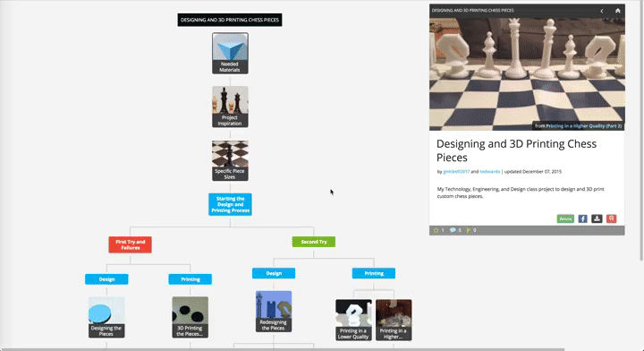This screenshot has width=644, height=351.
Task: Click the black map title banner
Action: [x=230, y=20]
